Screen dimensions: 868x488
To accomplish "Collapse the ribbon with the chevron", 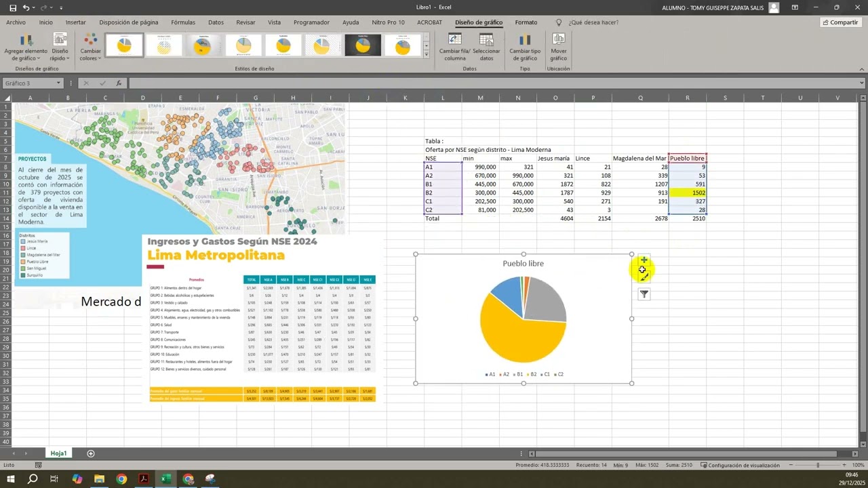I will [x=861, y=68].
